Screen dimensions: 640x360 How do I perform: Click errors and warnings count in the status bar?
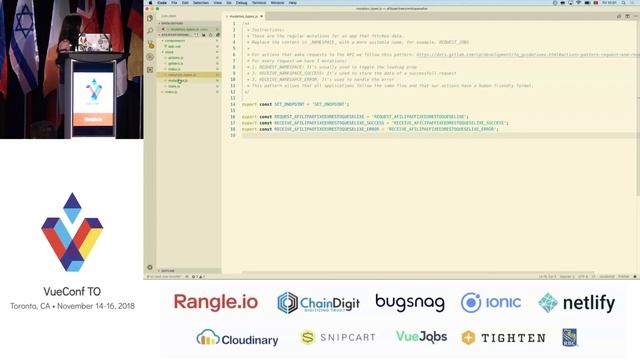[x=198, y=277]
